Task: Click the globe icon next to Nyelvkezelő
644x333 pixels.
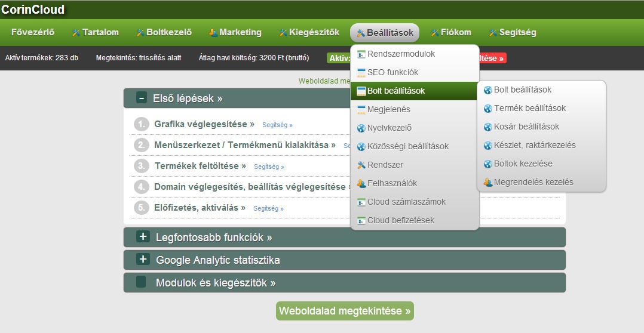Action: tap(361, 128)
